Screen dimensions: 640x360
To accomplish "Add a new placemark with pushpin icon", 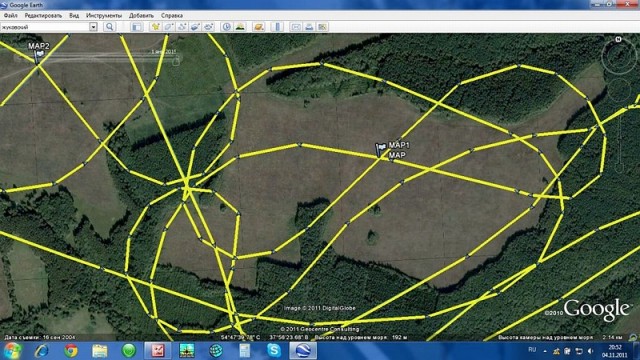I will (156, 27).
